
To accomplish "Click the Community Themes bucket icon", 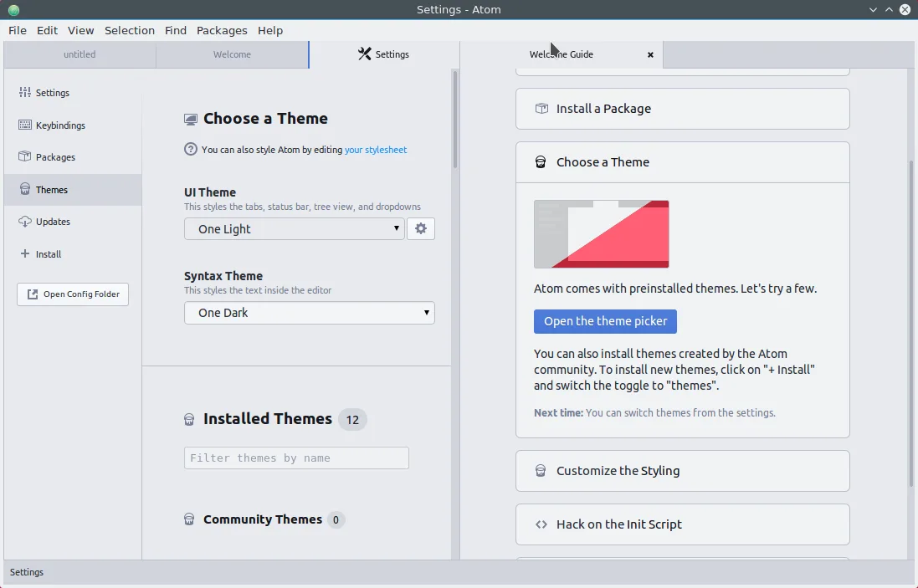I will 189,519.
